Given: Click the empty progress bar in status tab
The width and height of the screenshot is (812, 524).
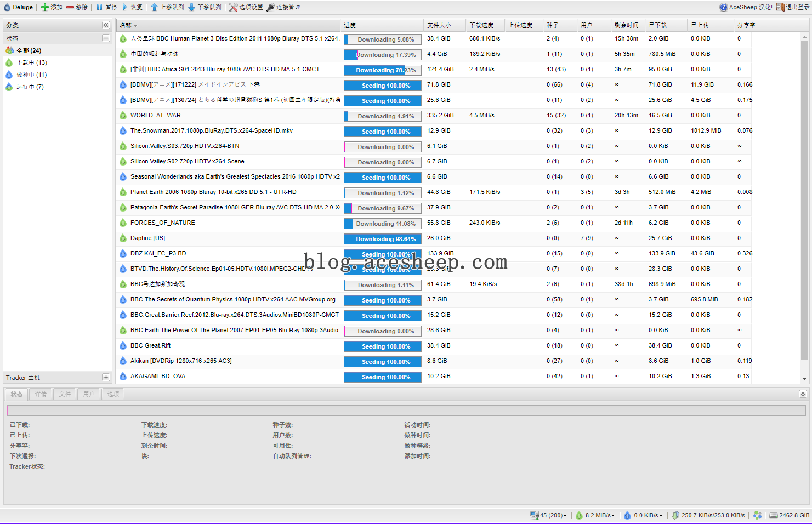Looking at the screenshot, I should [406, 411].
